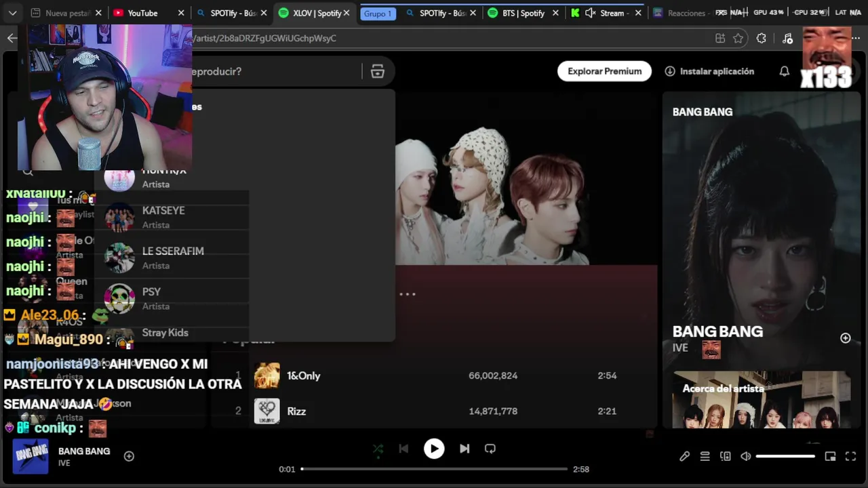Close the YouTube tab
868x488 pixels.
181,13
